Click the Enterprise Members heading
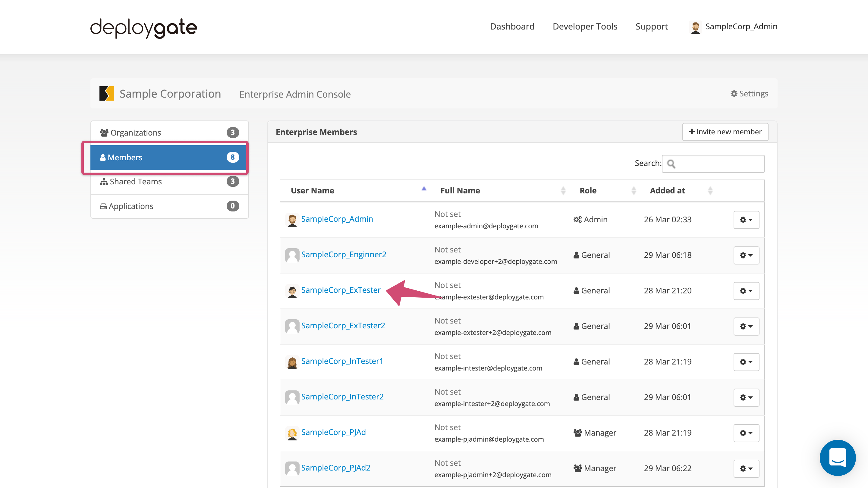The height and width of the screenshot is (488, 868). coord(316,132)
